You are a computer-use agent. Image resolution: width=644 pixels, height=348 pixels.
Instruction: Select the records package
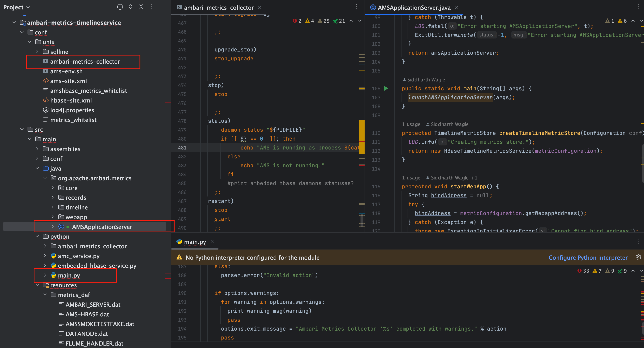pyautogui.click(x=76, y=198)
